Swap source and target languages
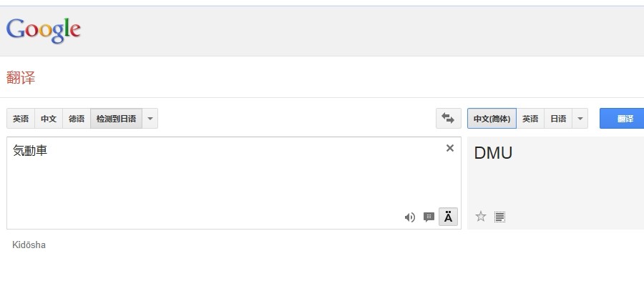 pyautogui.click(x=448, y=119)
